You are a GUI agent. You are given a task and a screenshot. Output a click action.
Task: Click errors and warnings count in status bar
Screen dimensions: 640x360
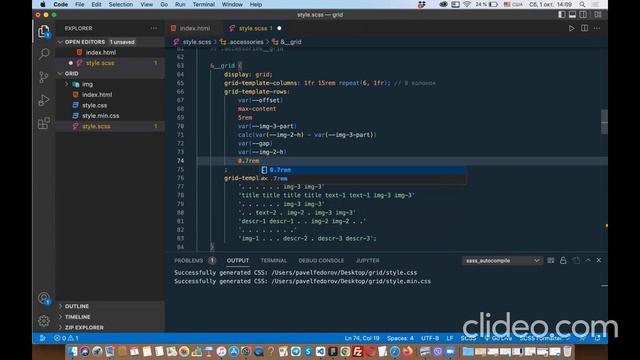pyautogui.click(x=66, y=338)
